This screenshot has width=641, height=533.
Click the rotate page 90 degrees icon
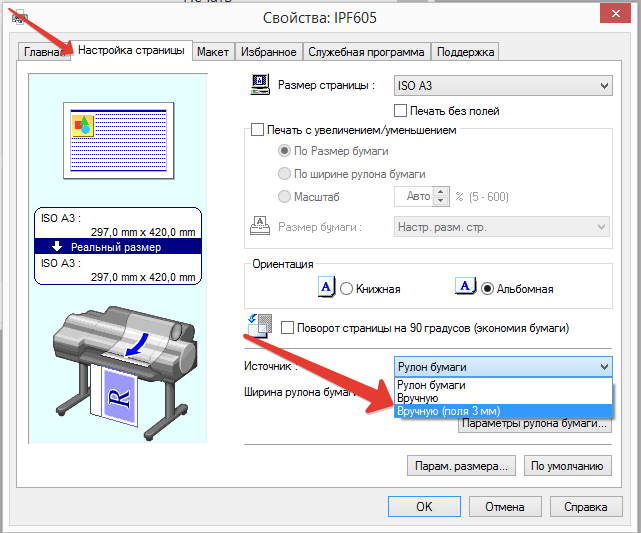pos(260,326)
